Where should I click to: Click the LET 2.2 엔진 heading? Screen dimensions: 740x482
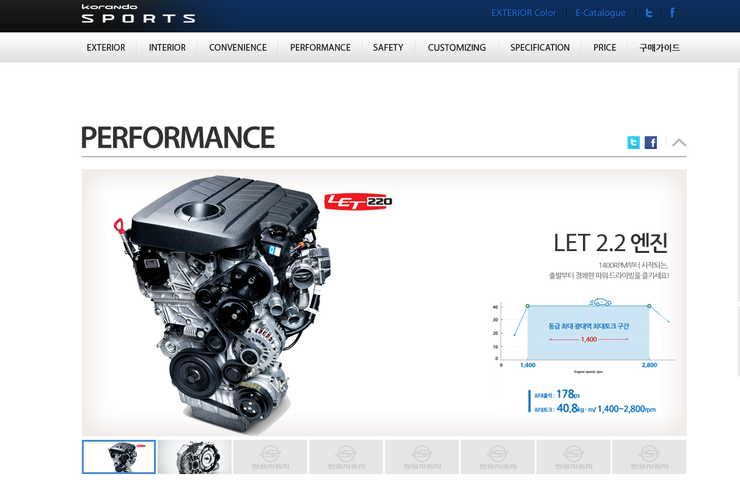click(x=611, y=243)
